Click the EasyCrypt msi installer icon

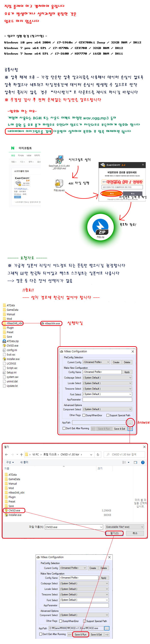(59, 159)
